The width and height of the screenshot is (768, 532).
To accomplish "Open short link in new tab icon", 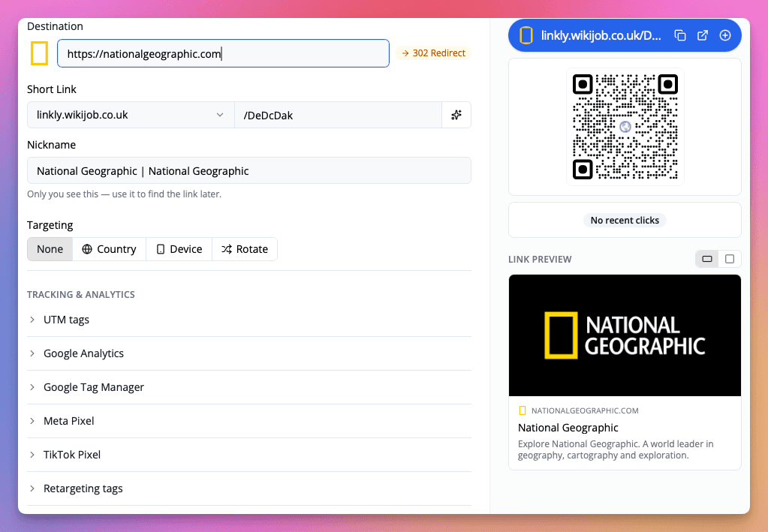I will tap(703, 35).
